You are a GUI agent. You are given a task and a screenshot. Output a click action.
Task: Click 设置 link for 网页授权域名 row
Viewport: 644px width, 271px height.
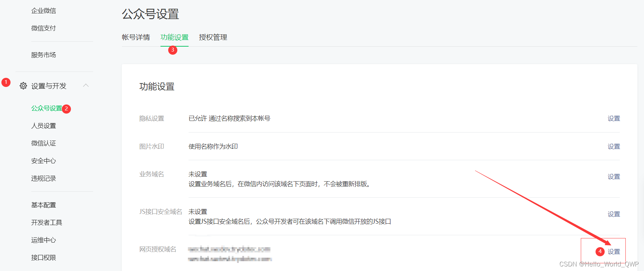click(x=614, y=252)
